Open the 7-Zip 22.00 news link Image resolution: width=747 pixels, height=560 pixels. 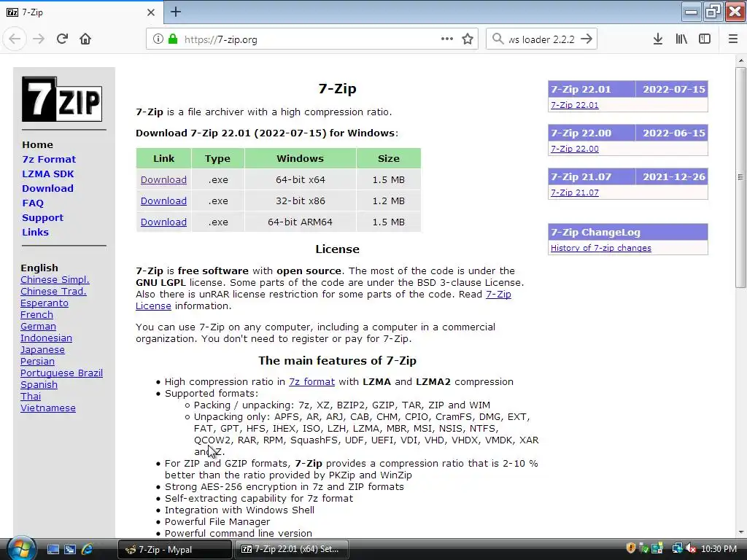coord(575,149)
